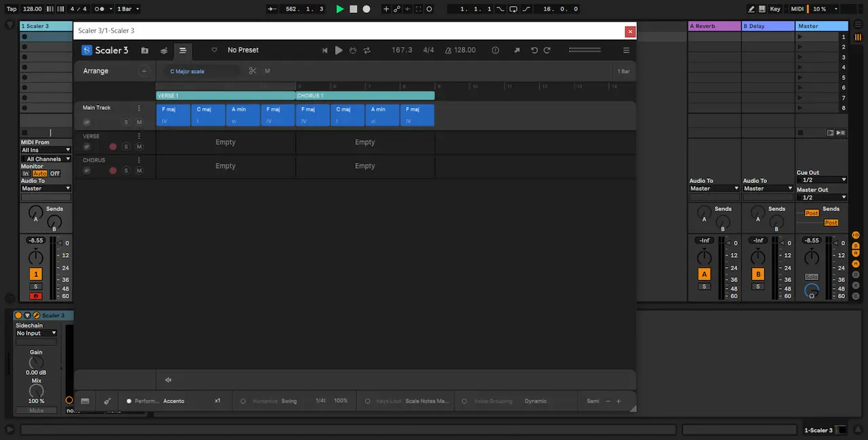Set Monitor to Off
This screenshot has height=440, width=868.
(55, 174)
